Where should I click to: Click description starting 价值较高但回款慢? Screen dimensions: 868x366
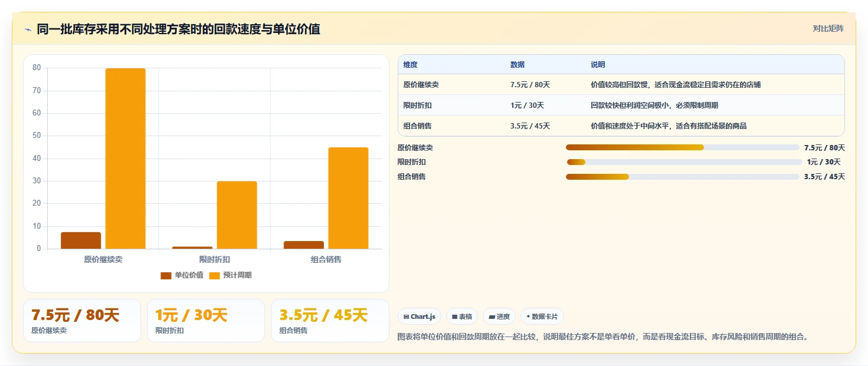[x=676, y=85]
